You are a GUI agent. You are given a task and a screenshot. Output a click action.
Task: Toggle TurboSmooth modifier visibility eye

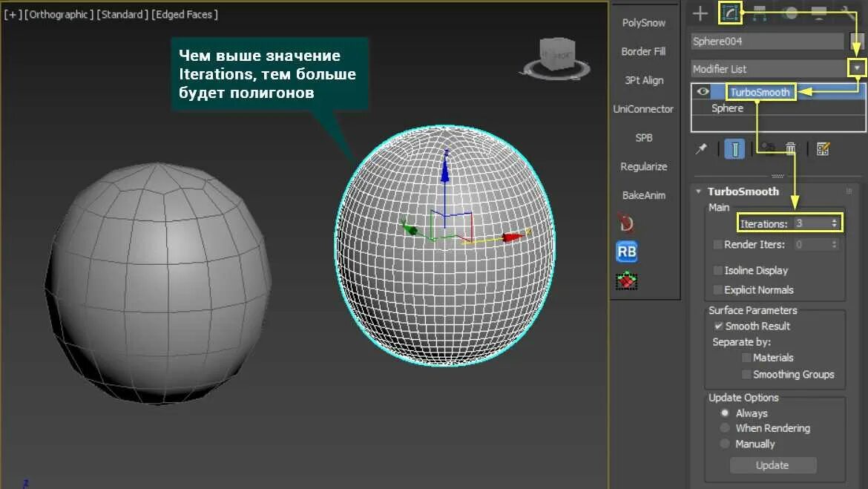(703, 91)
